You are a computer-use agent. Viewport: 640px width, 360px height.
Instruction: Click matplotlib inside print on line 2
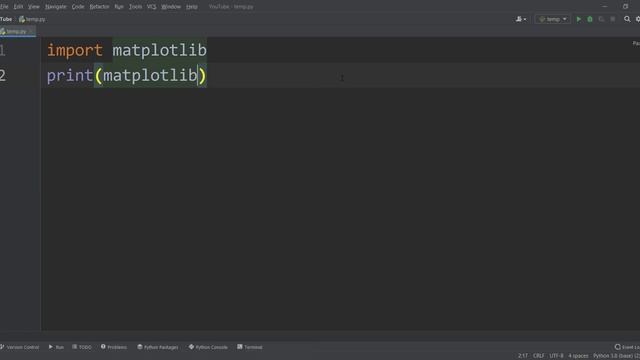[150, 76]
